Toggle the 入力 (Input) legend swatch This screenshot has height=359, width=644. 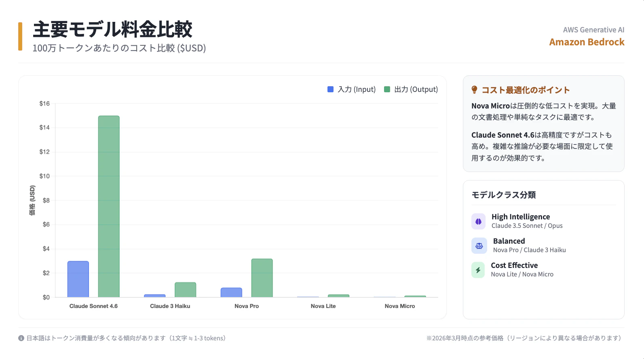tap(330, 89)
